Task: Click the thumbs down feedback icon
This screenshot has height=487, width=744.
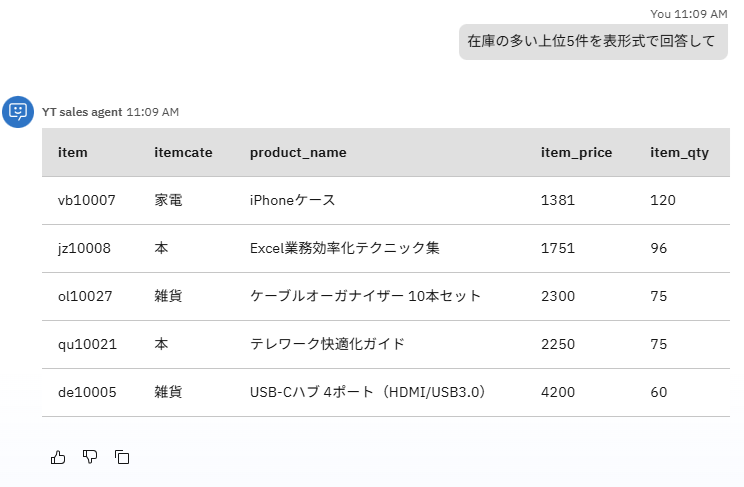Action: [x=90, y=457]
